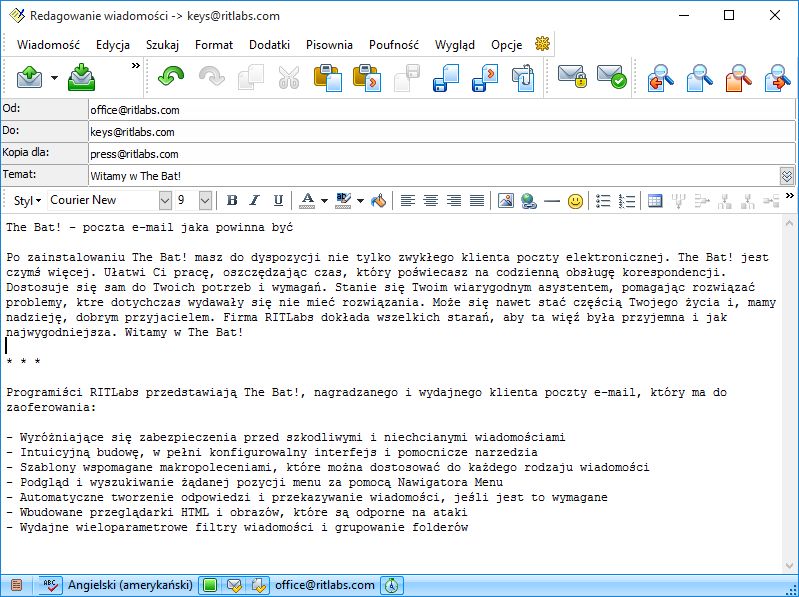799x597 pixels.
Task: Insert horizontal line
Action: pyautogui.click(x=552, y=201)
